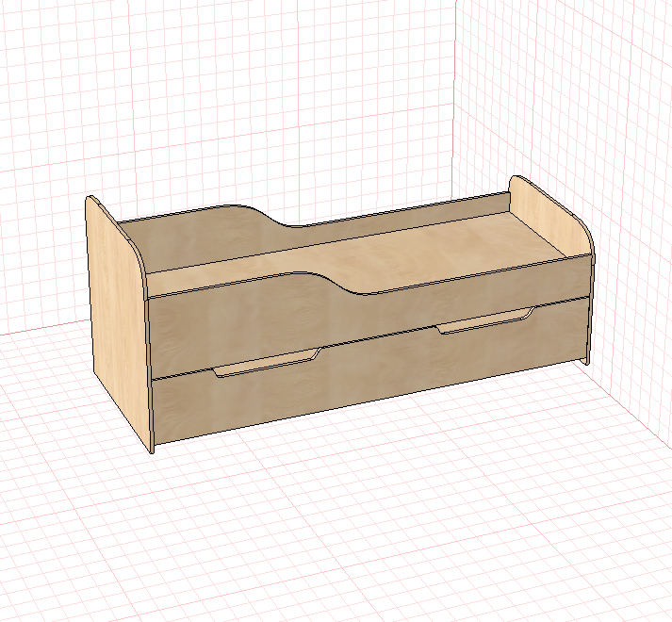This screenshot has width=672, height=622.
Task: Click the lower drawer handle cutout
Action: 268,363
